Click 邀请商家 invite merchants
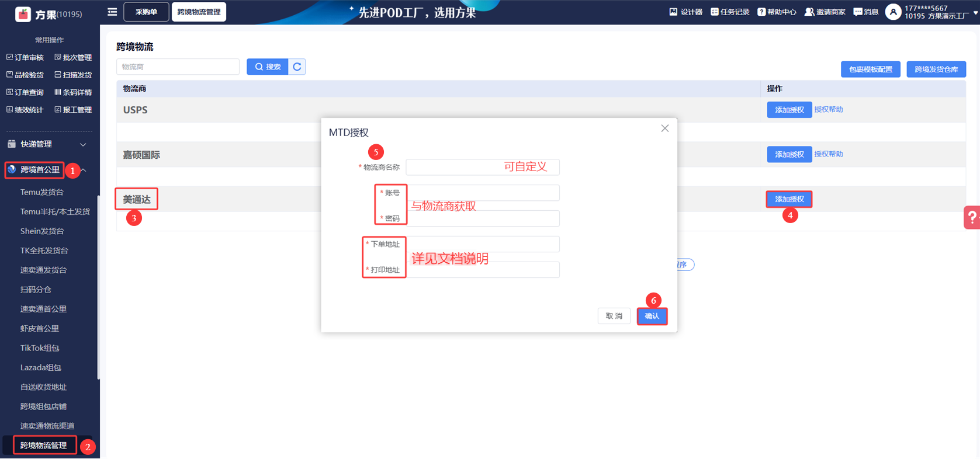Image resolution: width=980 pixels, height=459 pixels. coord(825,12)
